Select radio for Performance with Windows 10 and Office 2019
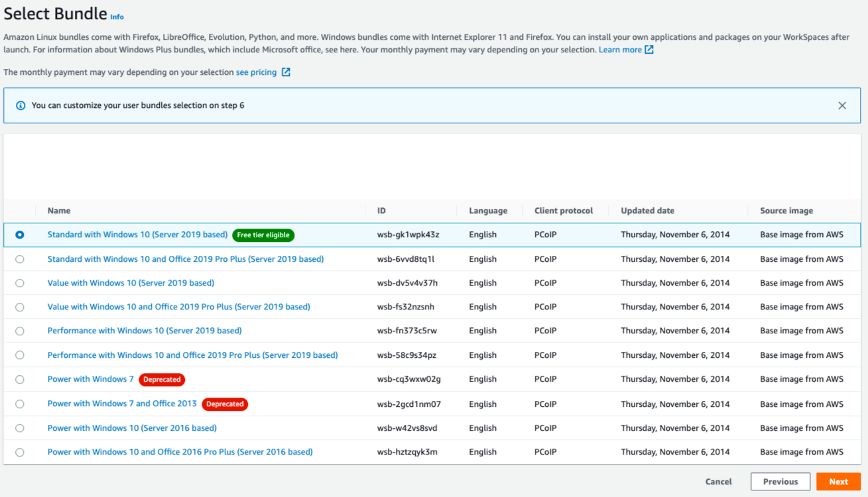The width and height of the screenshot is (868, 497). pos(20,355)
